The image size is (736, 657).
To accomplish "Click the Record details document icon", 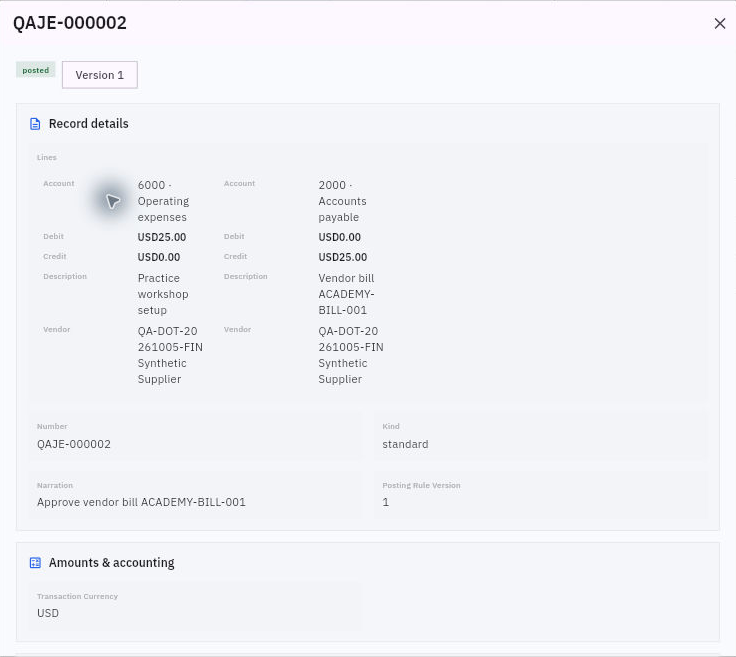I will (x=35, y=124).
